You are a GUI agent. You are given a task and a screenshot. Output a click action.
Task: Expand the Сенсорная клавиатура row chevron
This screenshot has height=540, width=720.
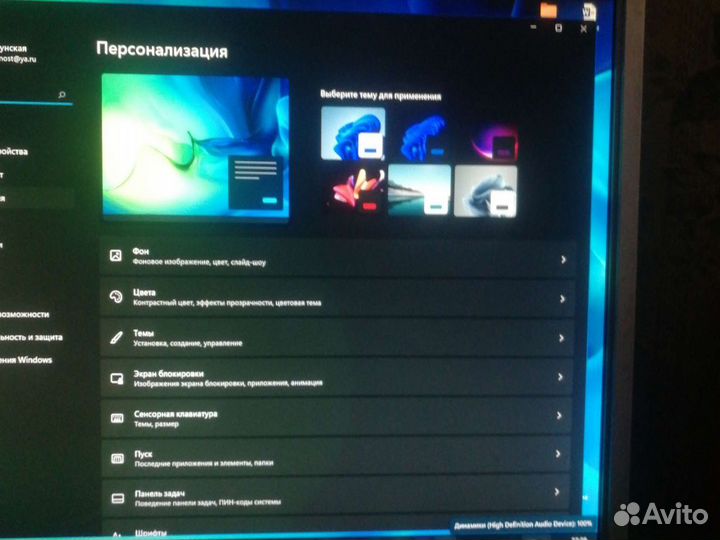tap(559, 416)
